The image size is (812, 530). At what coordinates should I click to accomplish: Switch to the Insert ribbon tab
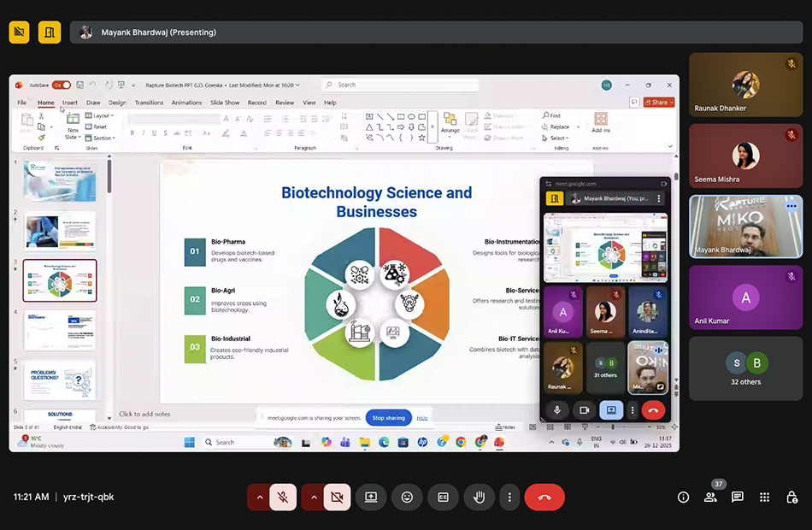[69, 103]
